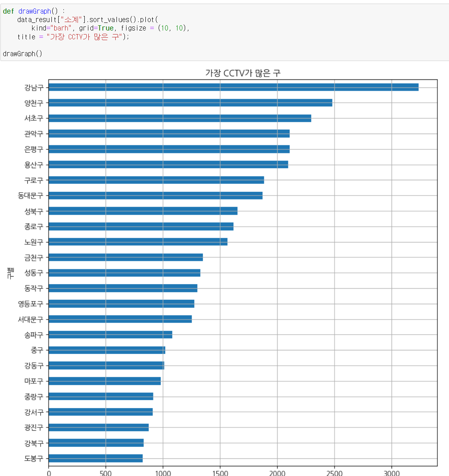
Task: Click the blue bar for 영등포구
Action: click(x=122, y=303)
